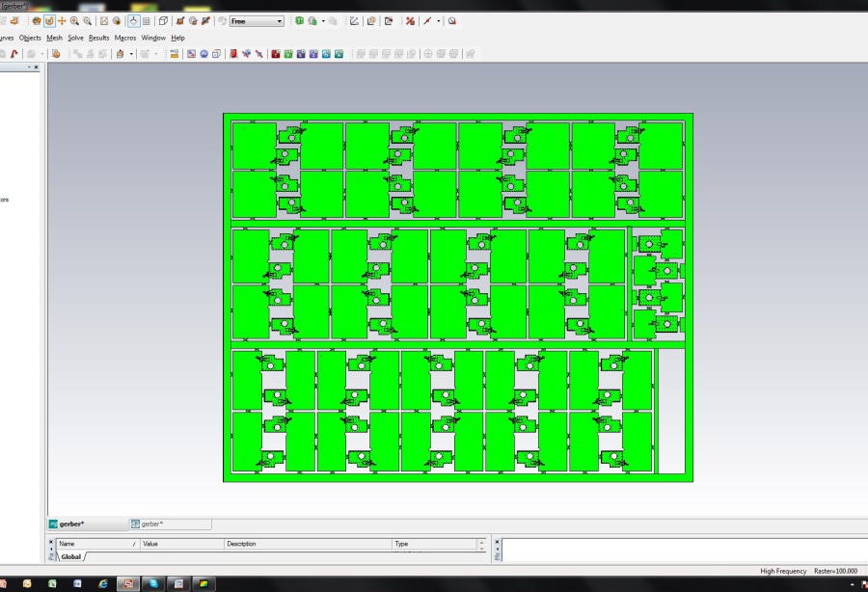Select the Global parameter list tab
The width and height of the screenshot is (868, 592).
click(71, 556)
